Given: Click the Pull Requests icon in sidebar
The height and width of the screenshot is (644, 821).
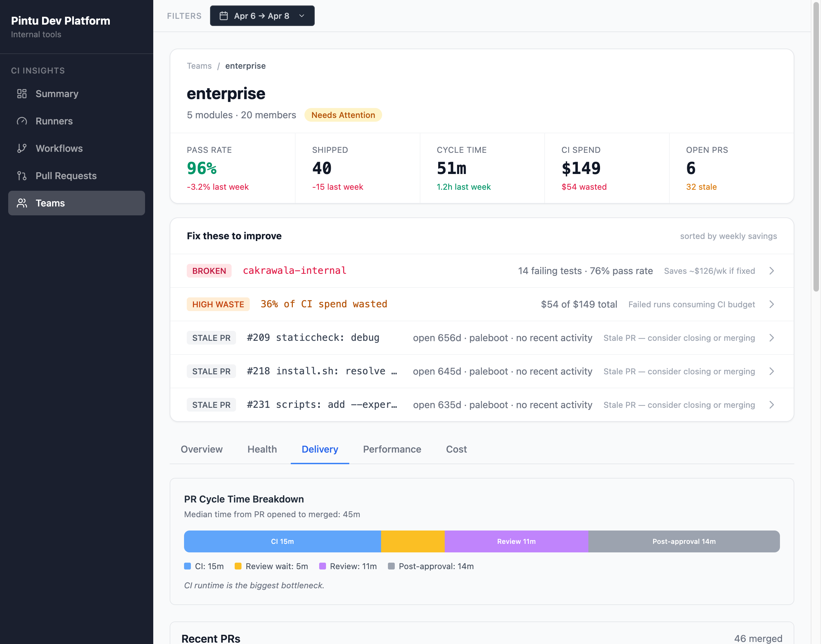Looking at the screenshot, I should click(x=22, y=176).
